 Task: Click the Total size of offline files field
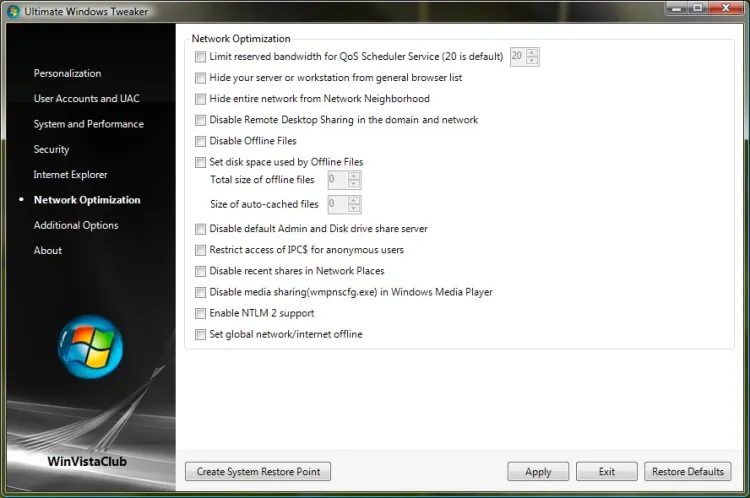coord(338,180)
